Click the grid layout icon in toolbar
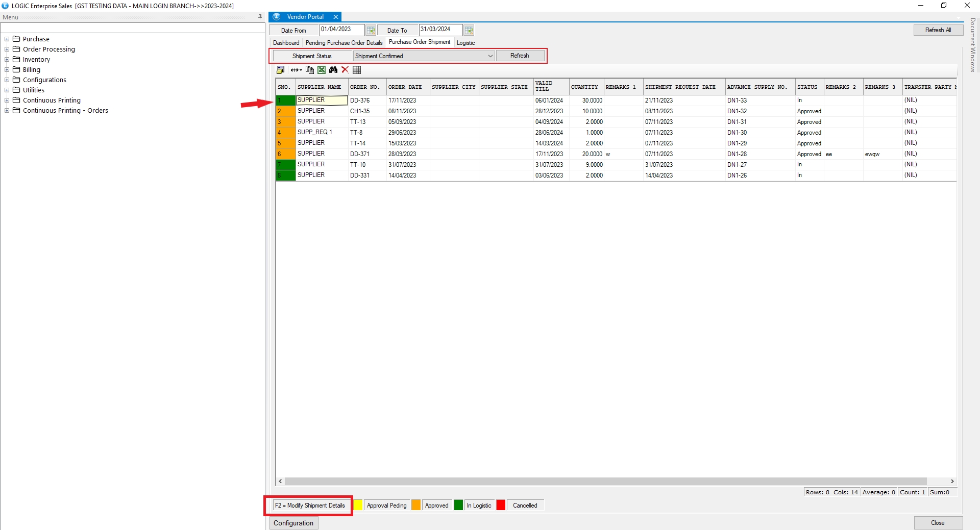This screenshot has width=980, height=530. tap(357, 70)
